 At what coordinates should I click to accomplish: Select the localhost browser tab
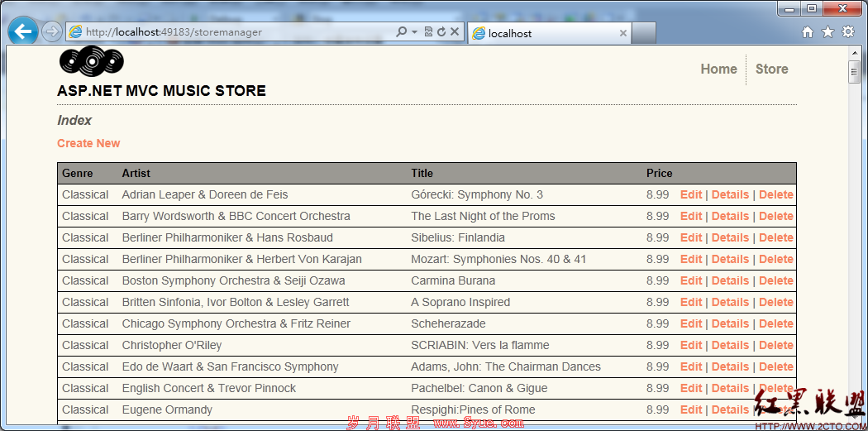coord(549,33)
